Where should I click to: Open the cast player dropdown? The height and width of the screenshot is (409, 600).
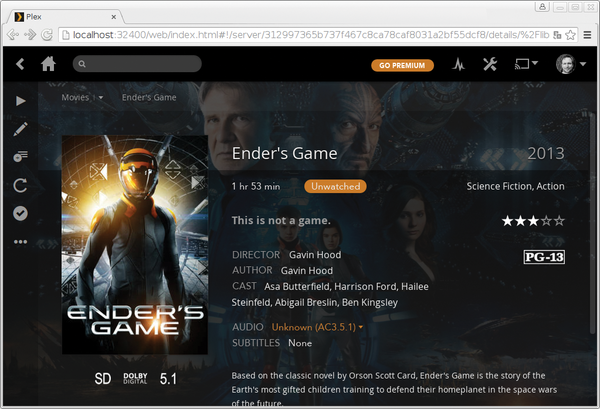pos(526,64)
